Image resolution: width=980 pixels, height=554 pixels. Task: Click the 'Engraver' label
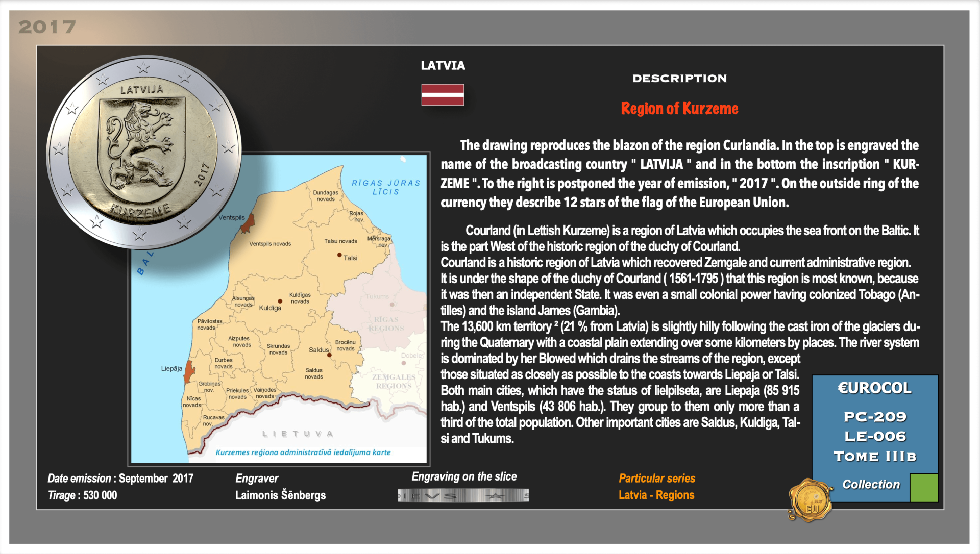click(x=257, y=479)
